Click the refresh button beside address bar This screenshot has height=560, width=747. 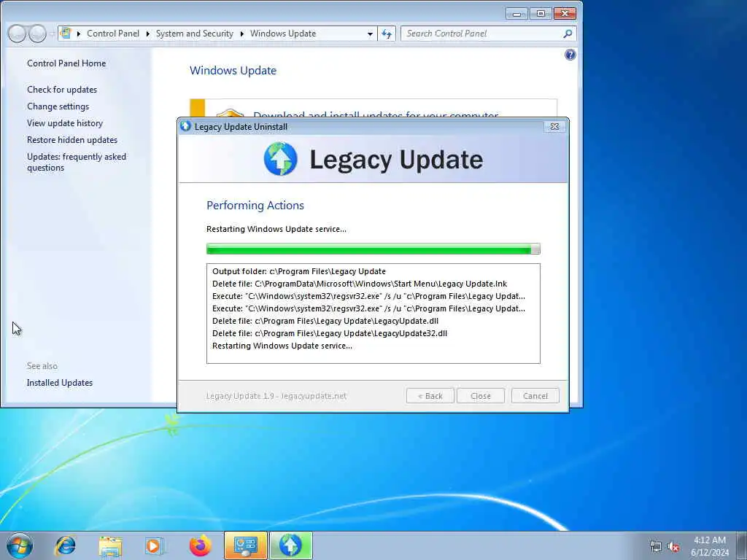(387, 34)
